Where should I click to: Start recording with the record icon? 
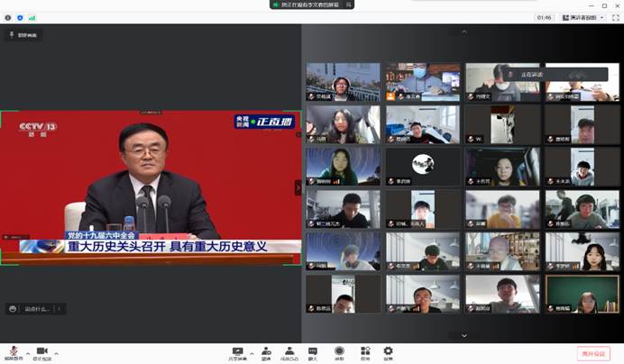pyautogui.click(x=339, y=351)
